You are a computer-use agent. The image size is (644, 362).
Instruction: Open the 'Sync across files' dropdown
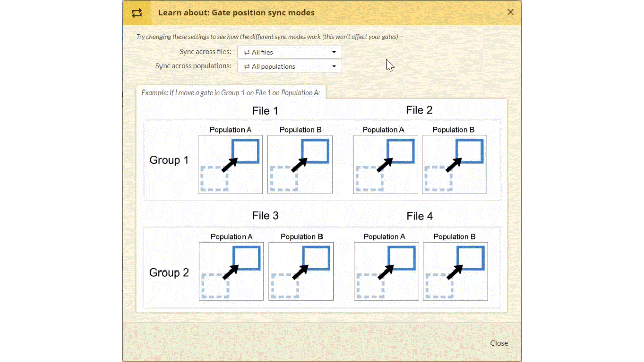tap(289, 52)
